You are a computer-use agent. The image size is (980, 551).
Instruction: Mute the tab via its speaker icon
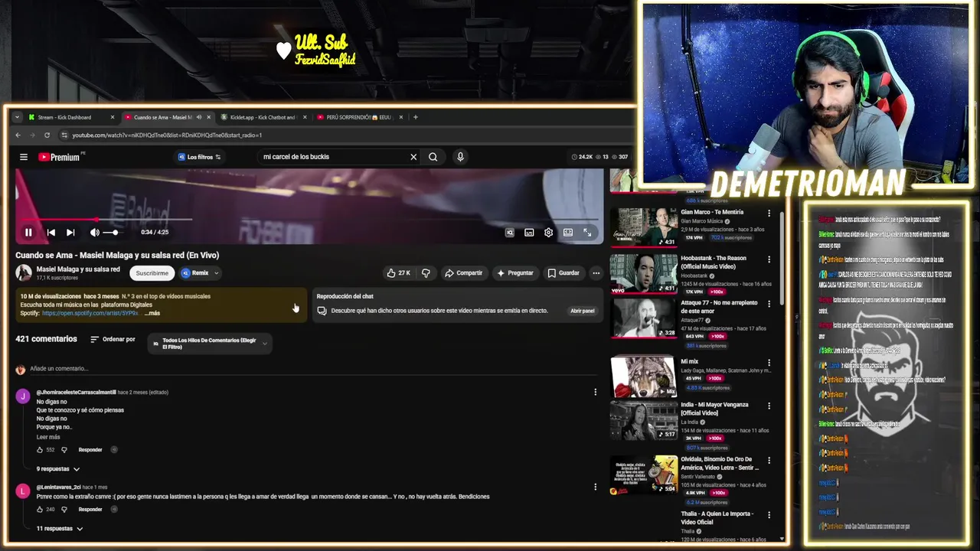coord(199,117)
